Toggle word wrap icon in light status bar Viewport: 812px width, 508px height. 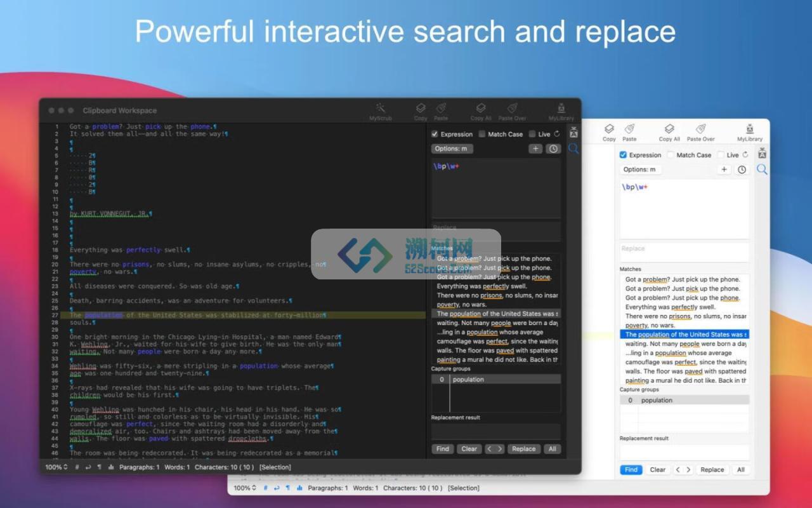[x=277, y=488]
